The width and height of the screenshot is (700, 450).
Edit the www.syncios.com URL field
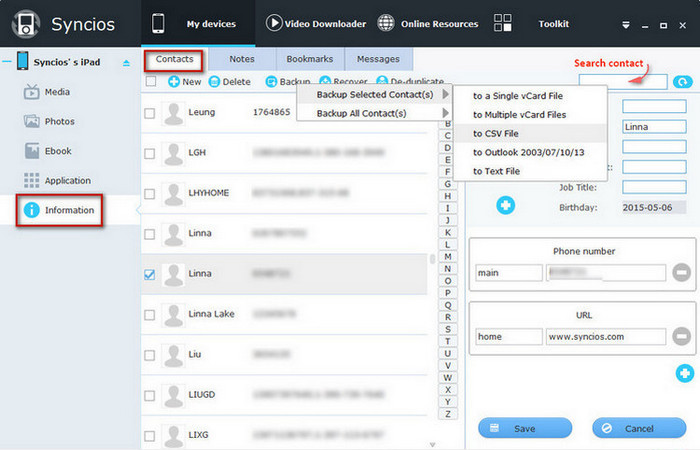pos(606,337)
